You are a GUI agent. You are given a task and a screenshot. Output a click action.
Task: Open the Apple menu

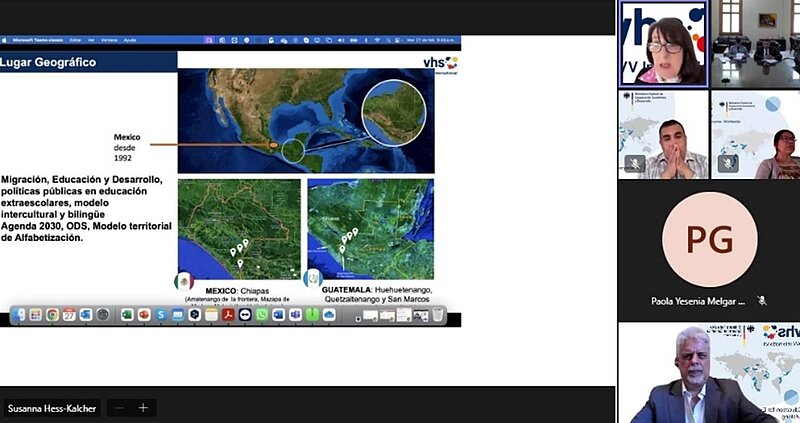pyautogui.click(x=6, y=40)
